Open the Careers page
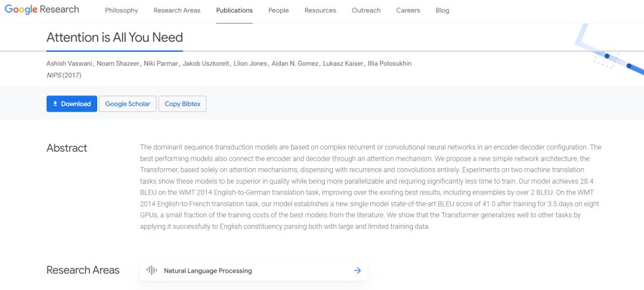The image size is (644, 290). point(408,10)
